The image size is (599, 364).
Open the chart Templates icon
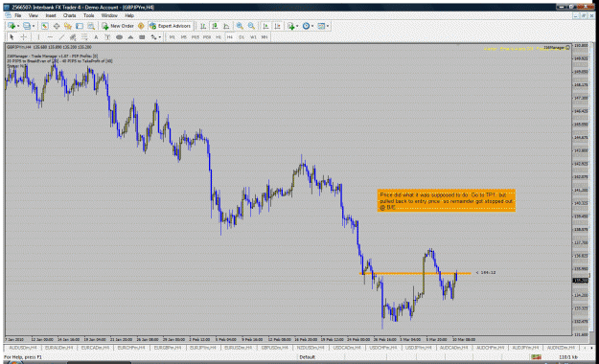point(321,26)
